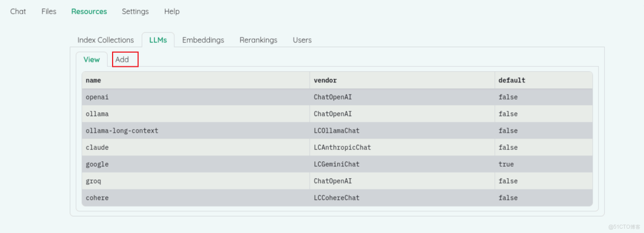Click the name column header

(195, 80)
